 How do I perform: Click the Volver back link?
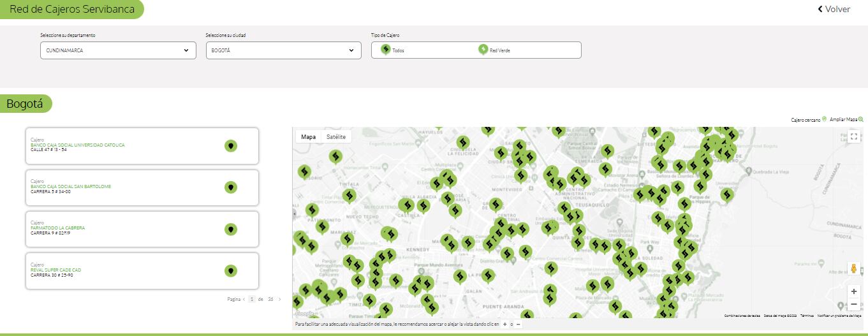[834, 9]
